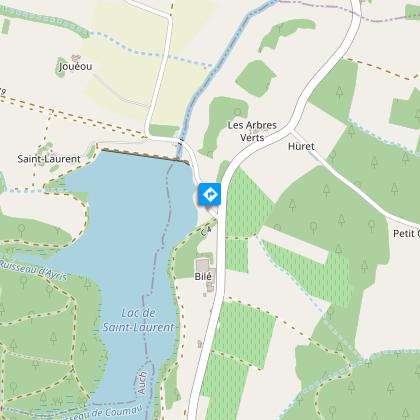420x420 pixels.
Task: Click the Saint-Laurent village label
Action: tap(49, 159)
